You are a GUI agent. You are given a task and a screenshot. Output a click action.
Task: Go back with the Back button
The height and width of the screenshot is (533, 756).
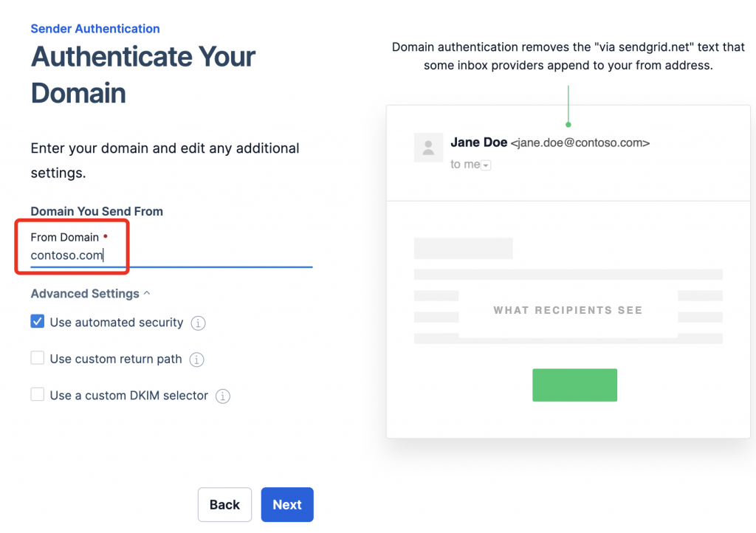coord(224,505)
